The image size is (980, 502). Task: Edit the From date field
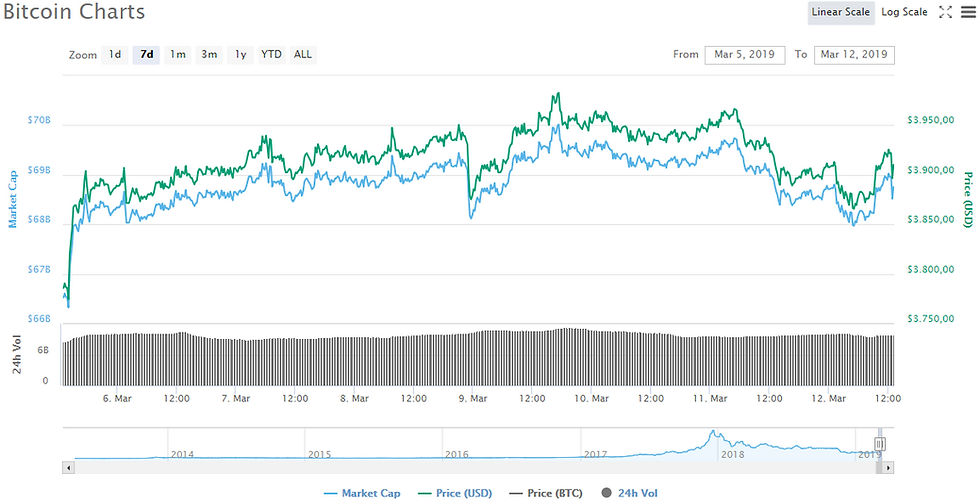tap(744, 54)
